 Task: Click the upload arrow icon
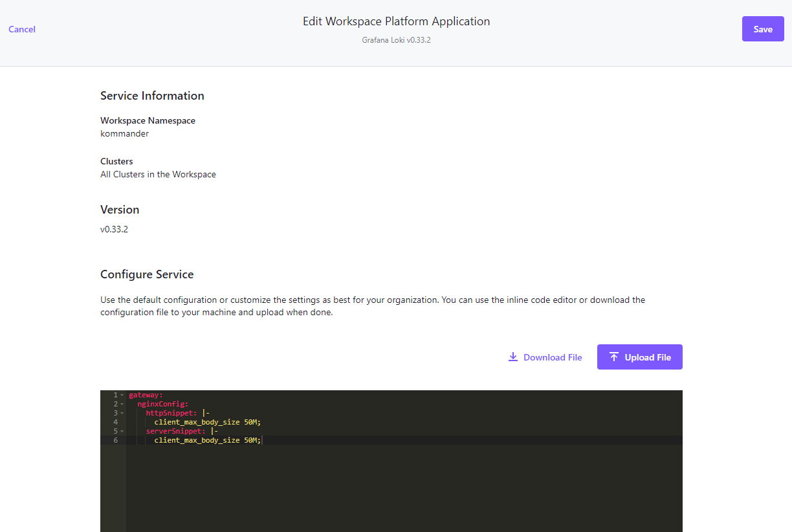click(614, 357)
